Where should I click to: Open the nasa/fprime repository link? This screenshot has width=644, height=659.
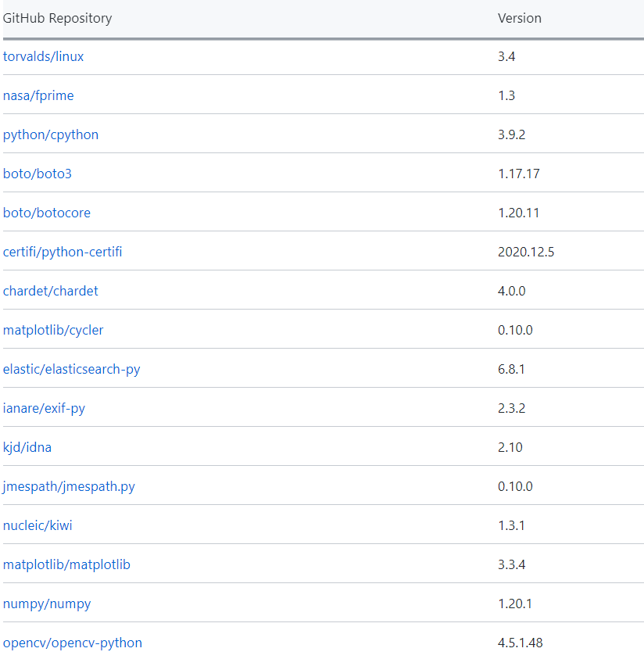tap(38, 95)
